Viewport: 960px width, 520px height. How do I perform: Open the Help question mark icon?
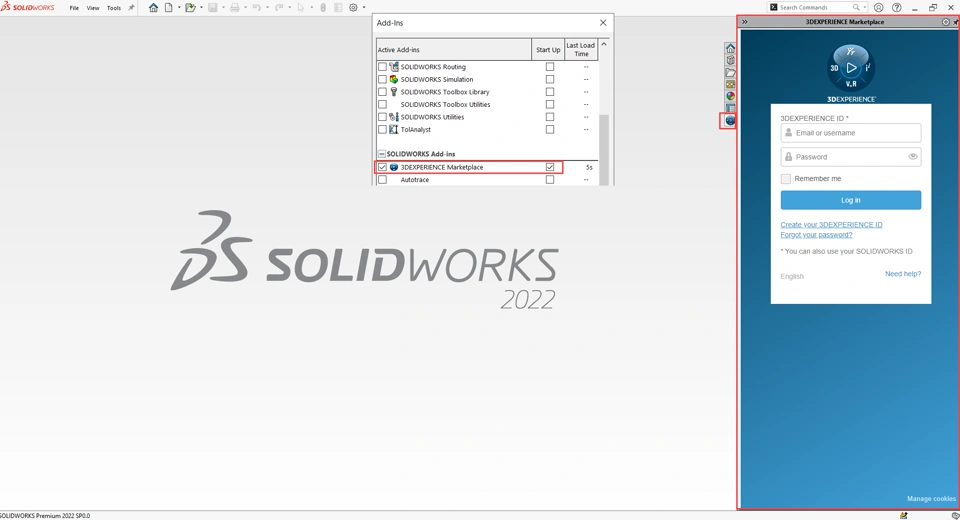point(896,7)
